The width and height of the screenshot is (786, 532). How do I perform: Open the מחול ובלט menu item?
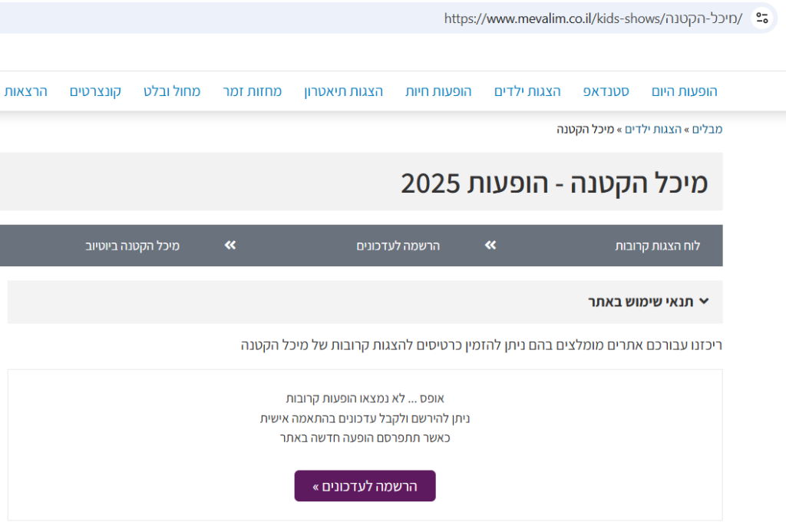point(172,91)
